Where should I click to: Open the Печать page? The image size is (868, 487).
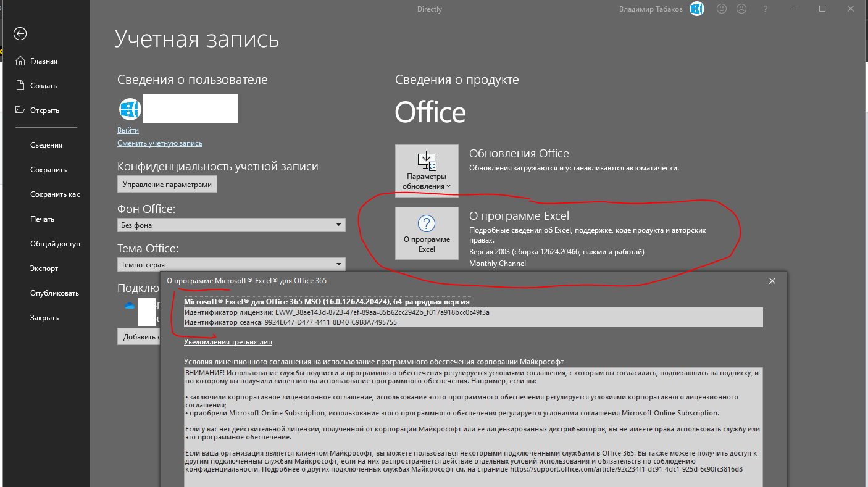[42, 219]
